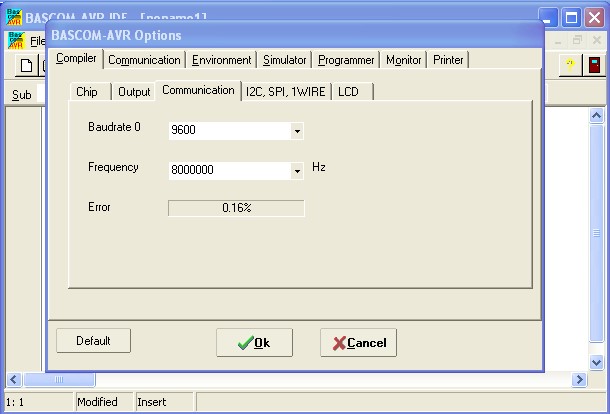
Task: Select the Communication sub-tab under Compiler
Action: tap(198, 90)
